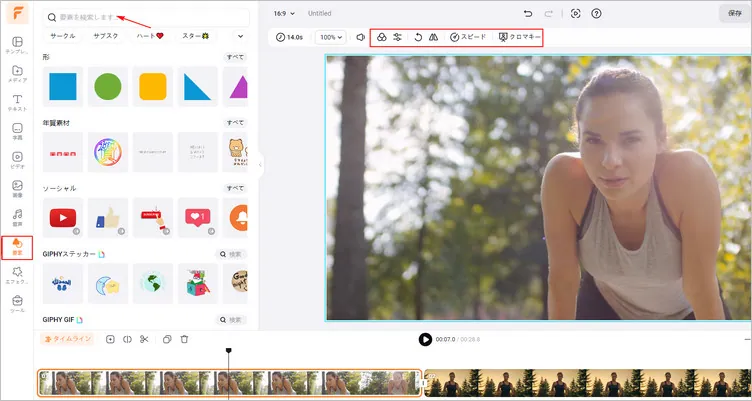Open スピード (Speed) settings
Viewport: 752px width, 401px height.
468,37
